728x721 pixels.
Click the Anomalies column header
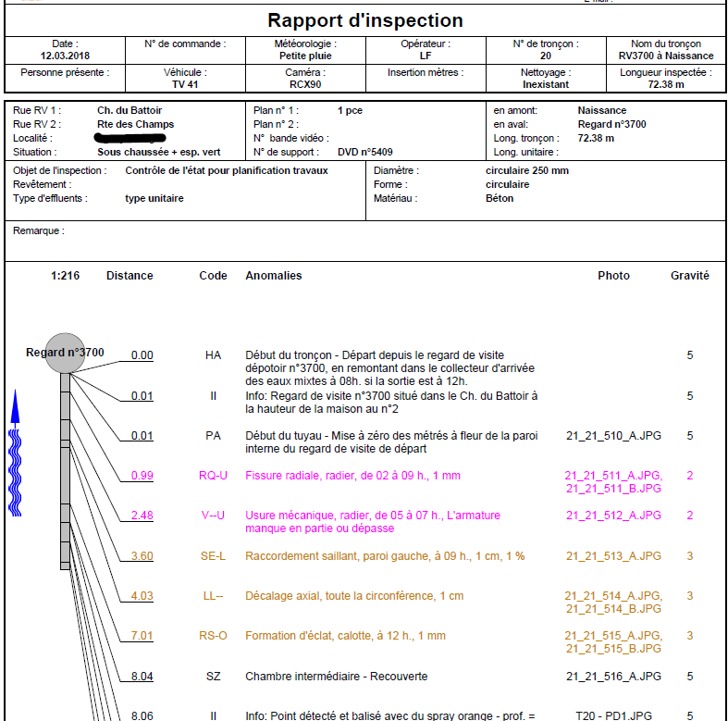pyautogui.click(x=274, y=276)
